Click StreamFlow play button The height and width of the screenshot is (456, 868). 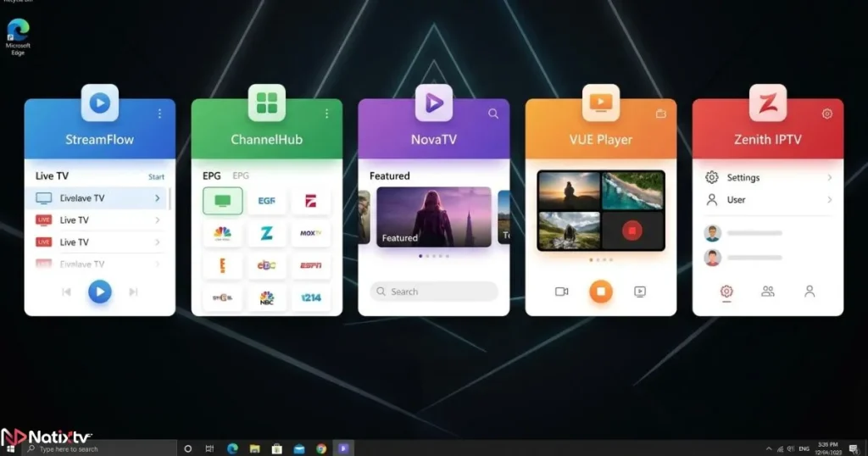coord(100,292)
